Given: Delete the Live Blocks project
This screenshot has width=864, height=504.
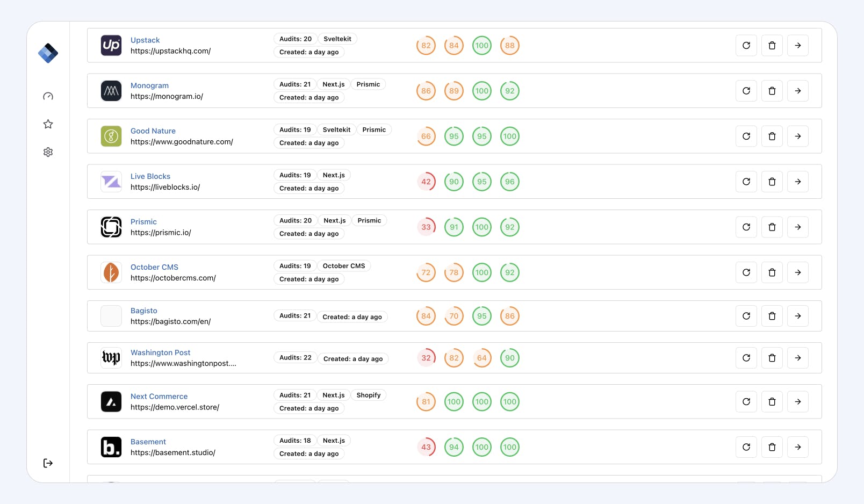Looking at the screenshot, I should point(772,181).
